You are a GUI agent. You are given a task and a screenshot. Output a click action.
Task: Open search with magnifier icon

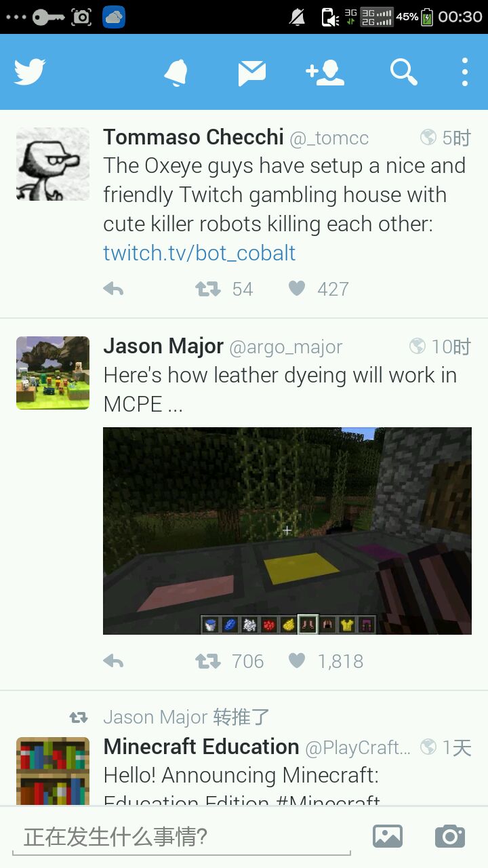[403, 71]
